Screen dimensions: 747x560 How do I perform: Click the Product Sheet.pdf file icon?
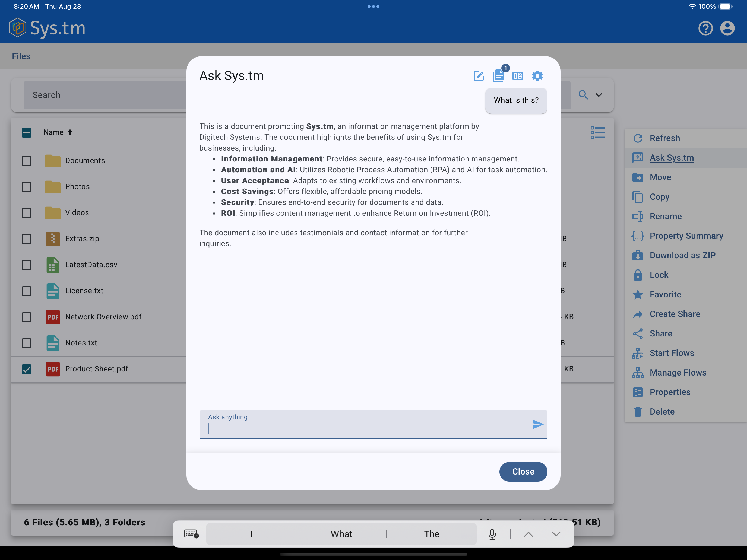click(53, 369)
